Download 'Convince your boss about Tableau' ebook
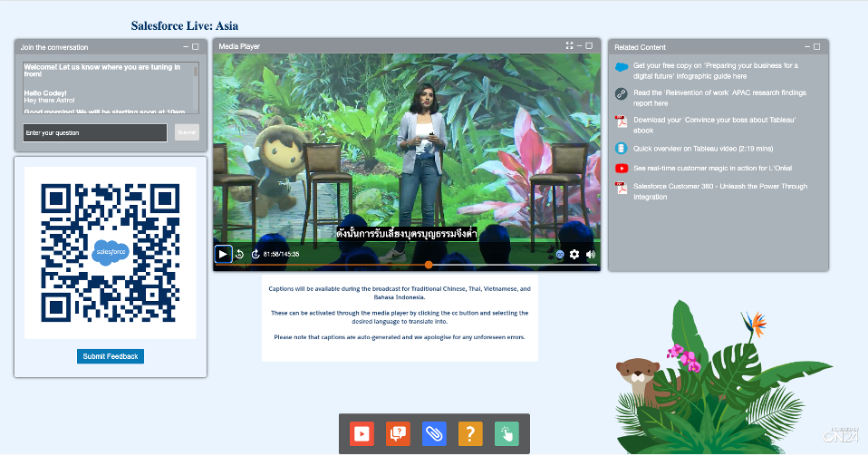 715,125
